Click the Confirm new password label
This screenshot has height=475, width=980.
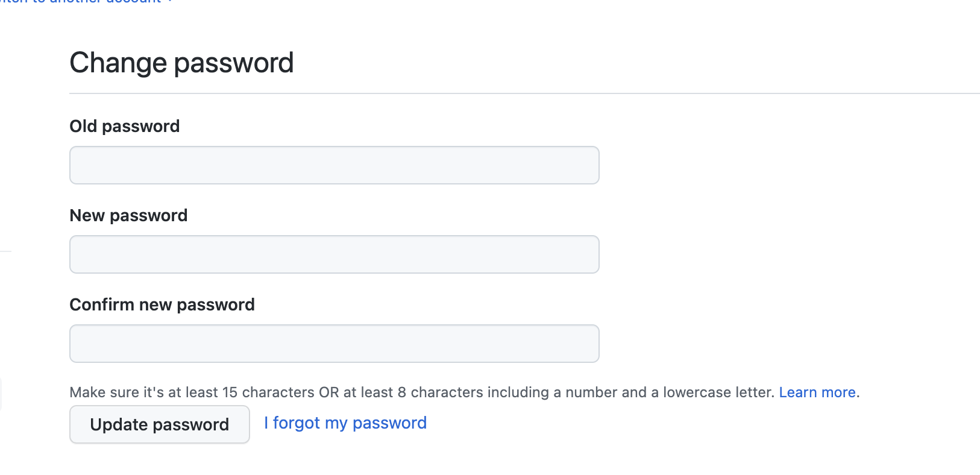click(x=162, y=304)
